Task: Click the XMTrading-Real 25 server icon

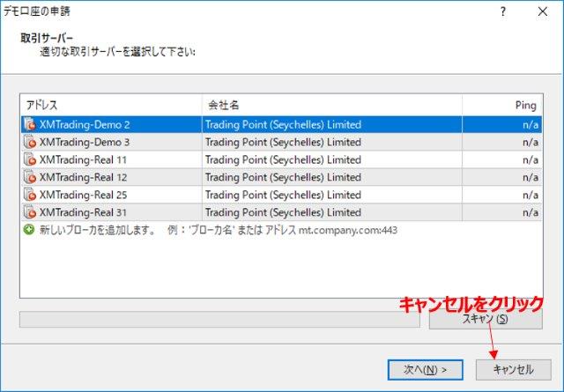Action: (30, 195)
